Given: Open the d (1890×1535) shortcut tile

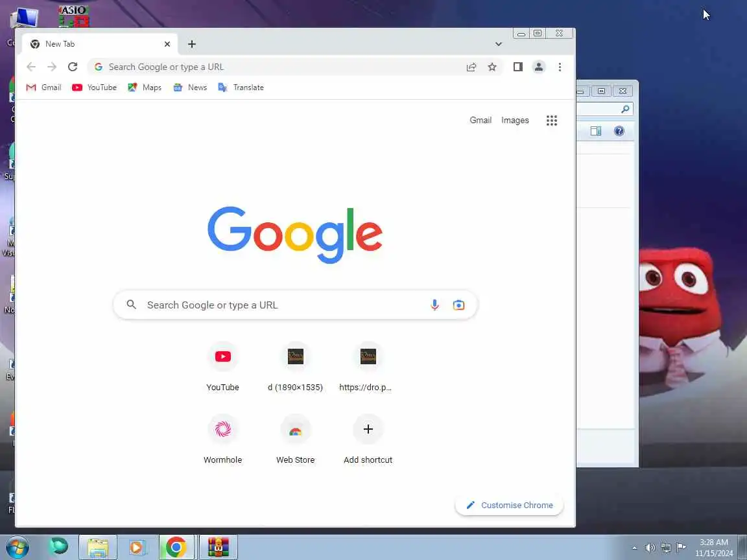Looking at the screenshot, I should (296, 367).
